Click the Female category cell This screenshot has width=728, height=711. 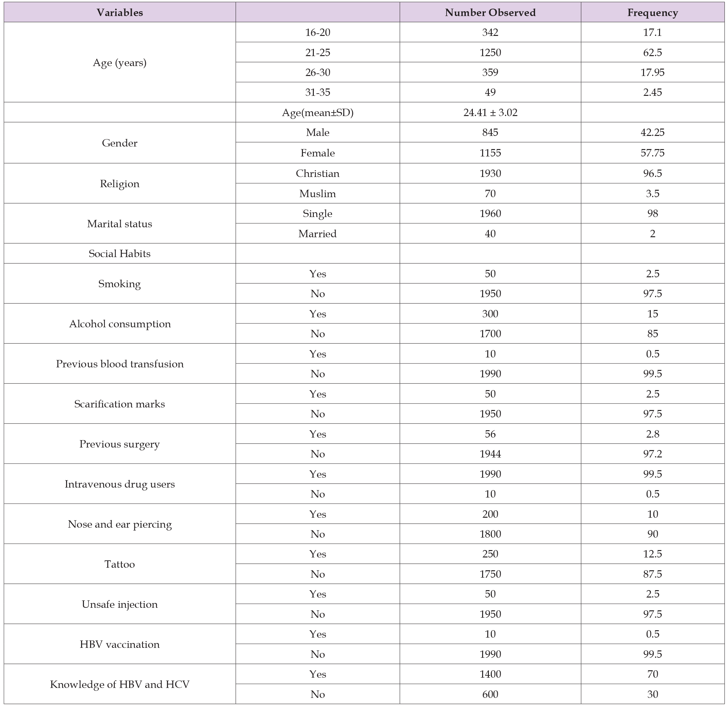(x=317, y=153)
